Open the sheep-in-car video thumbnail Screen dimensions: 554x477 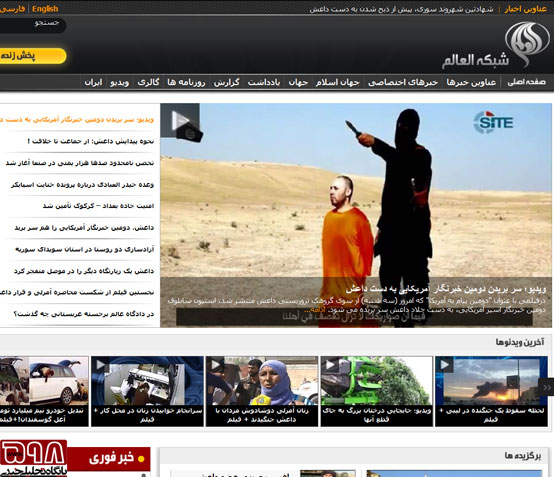click(x=44, y=381)
